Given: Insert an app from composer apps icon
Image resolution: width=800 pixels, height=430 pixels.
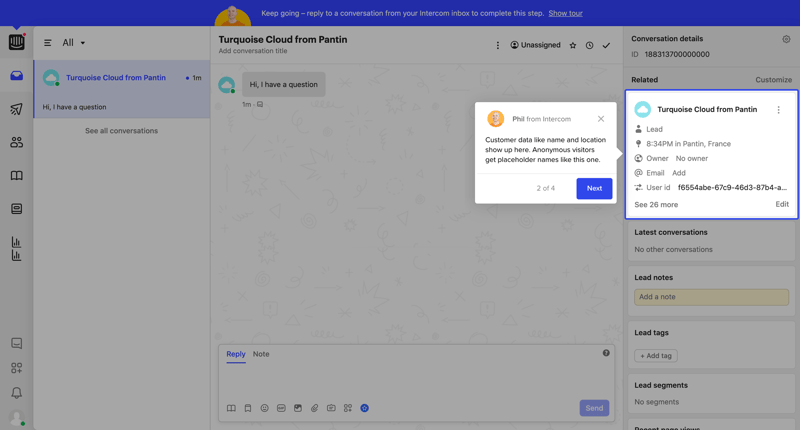Looking at the screenshot, I should click(x=348, y=408).
